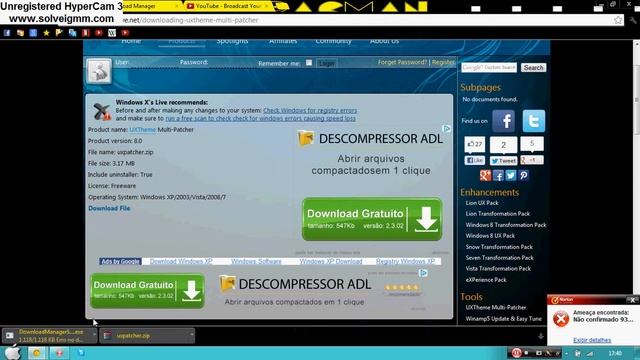Viewport: 640px width, 360px height.
Task: Click the Tweet button
Action: (x=503, y=161)
